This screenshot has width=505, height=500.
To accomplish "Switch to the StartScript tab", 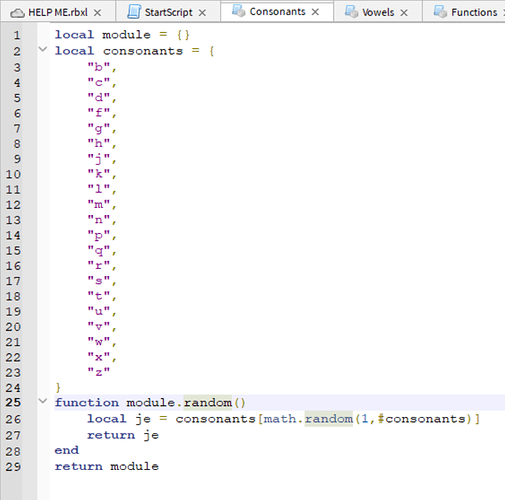I will click(x=168, y=12).
